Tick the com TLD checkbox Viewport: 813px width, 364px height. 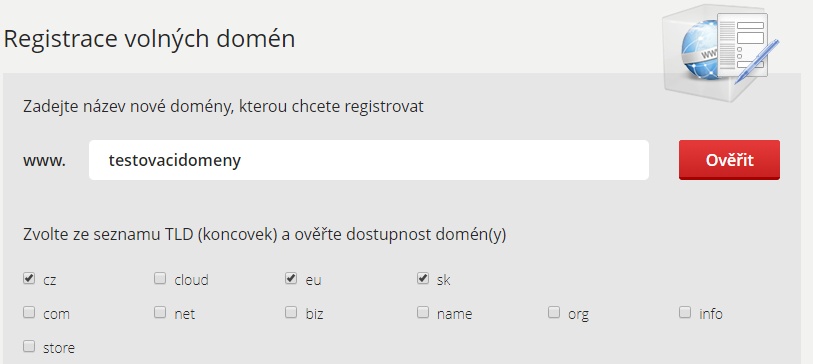tap(29, 312)
